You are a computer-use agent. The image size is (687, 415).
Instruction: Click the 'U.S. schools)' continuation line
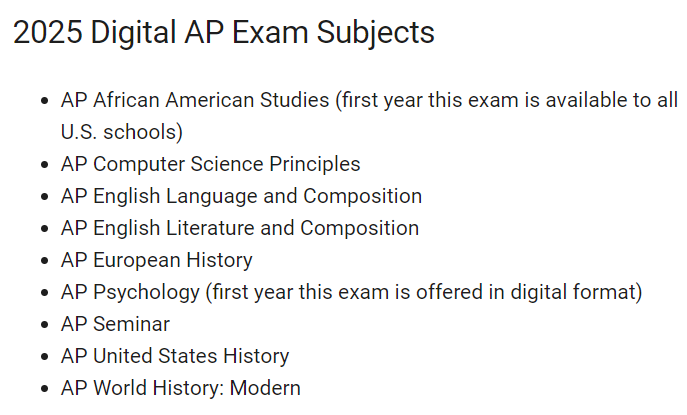tap(122, 132)
